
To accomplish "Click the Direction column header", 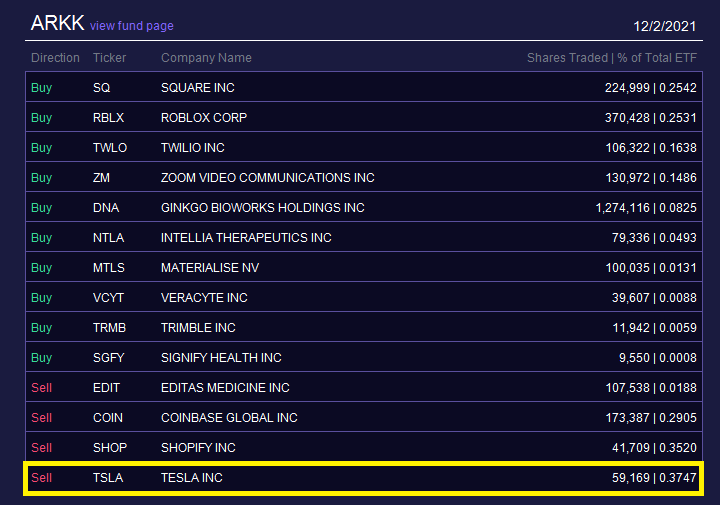I will coord(55,58).
